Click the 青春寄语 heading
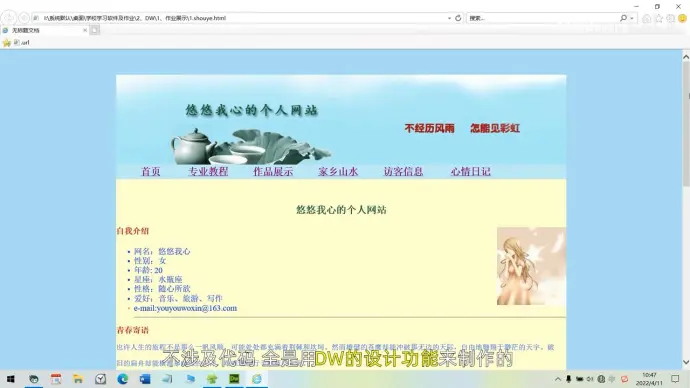This screenshot has width=690, height=388. 133,330
